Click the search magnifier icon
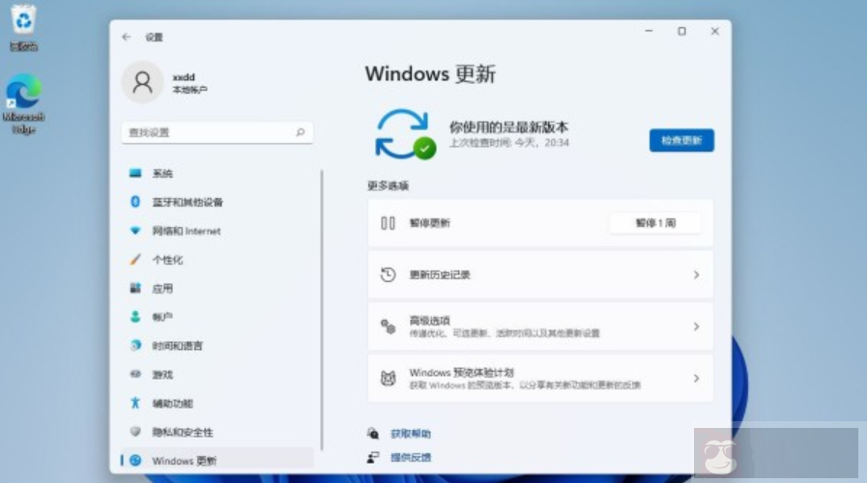868x483 pixels. (300, 132)
